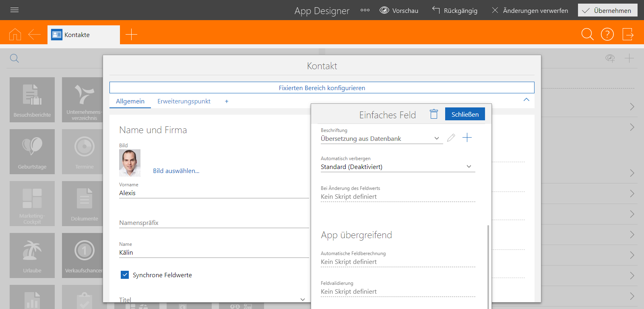Open the Urlaube tile
The height and width of the screenshot is (309, 644).
(x=32, y=255)
